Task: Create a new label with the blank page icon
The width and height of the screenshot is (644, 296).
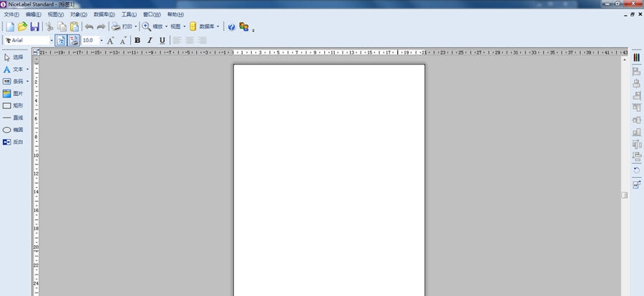Action: tap(10, 27)
